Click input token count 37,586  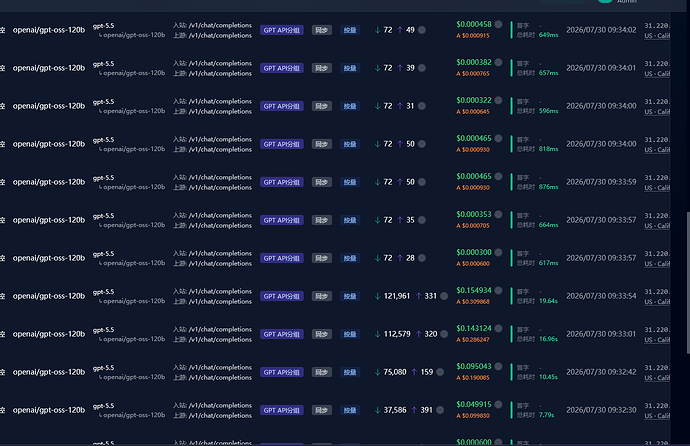click(395, 410)
